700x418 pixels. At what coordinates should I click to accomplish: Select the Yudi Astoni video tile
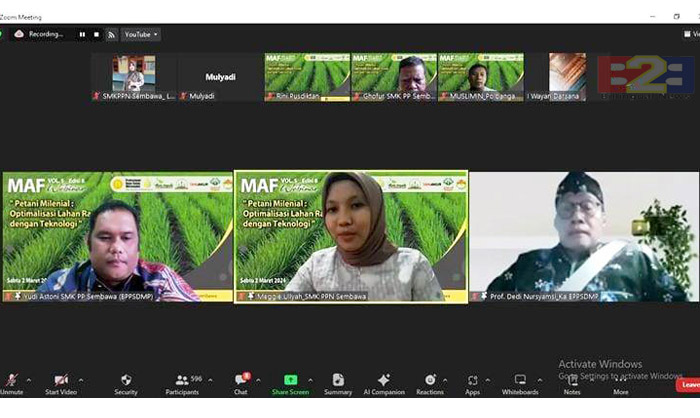pos(118,237)
